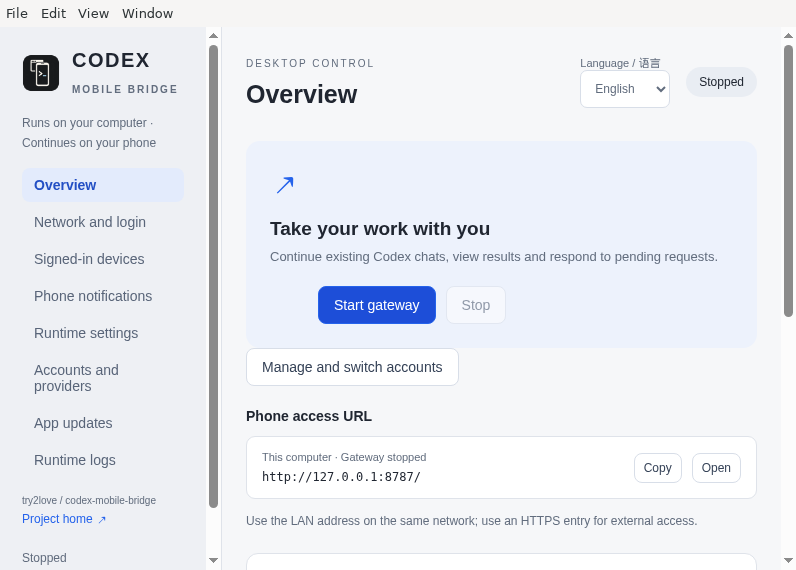
Task: Show Runtime logs section
Action: point(103,460)
